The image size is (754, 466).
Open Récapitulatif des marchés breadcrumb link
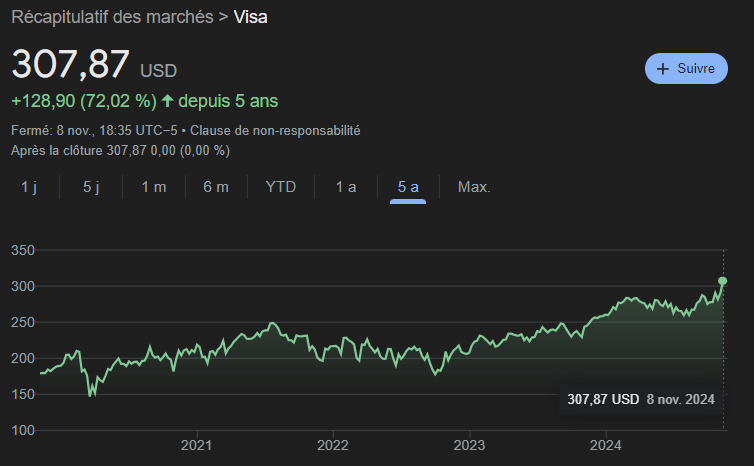tap(112, 17)
